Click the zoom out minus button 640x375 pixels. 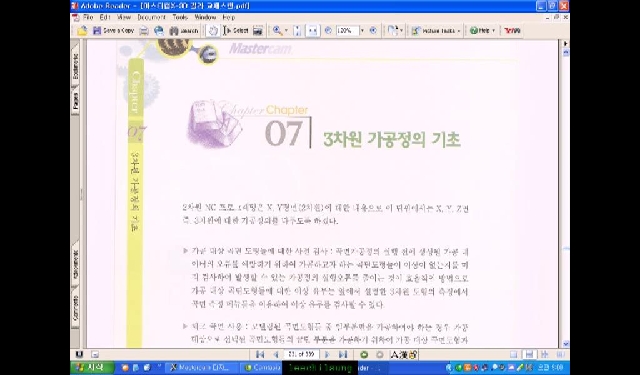tap(328, 31)
